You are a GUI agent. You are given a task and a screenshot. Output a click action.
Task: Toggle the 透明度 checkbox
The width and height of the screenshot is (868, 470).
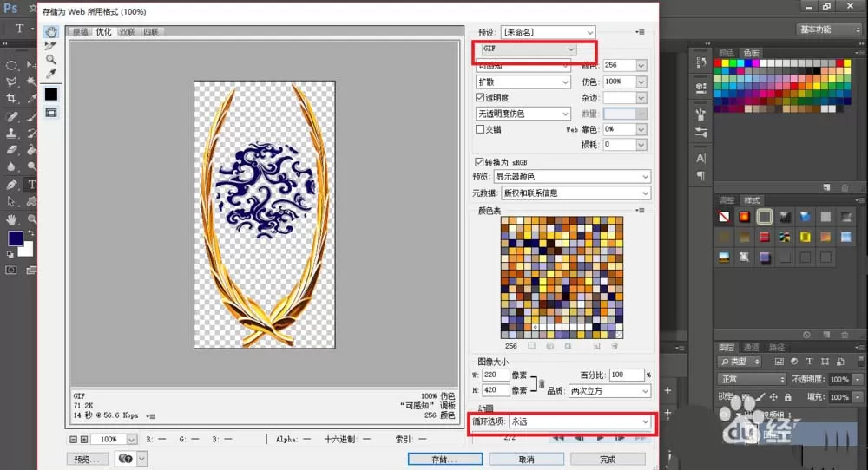point(480,97)
